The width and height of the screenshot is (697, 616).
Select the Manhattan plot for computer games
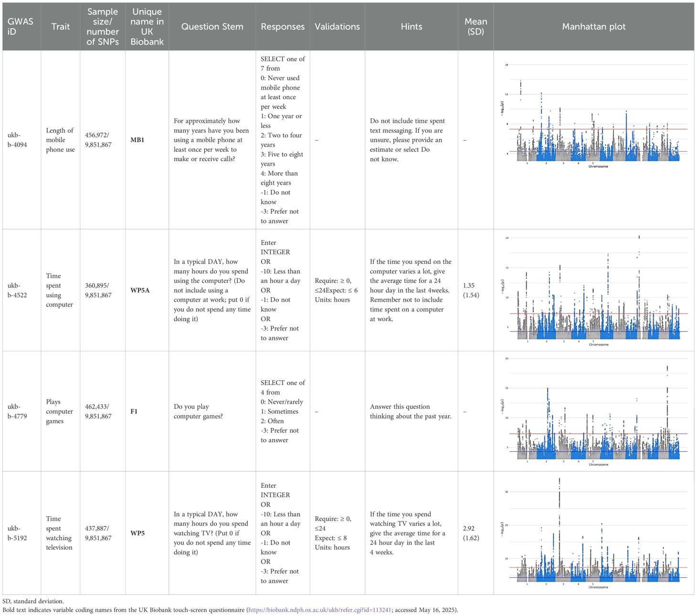coord(594,412)
